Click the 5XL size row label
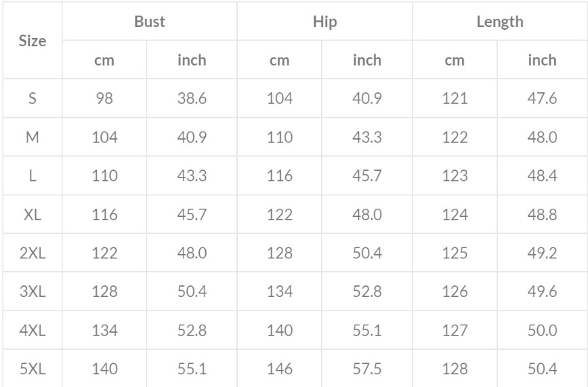Screen dimensions: 588x387 pos(33,369)
